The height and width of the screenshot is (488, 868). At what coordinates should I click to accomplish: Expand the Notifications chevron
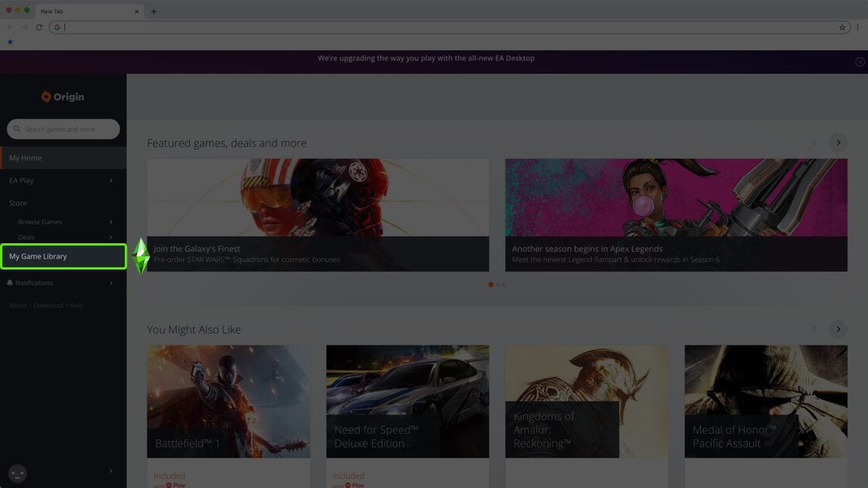[111, 283]
